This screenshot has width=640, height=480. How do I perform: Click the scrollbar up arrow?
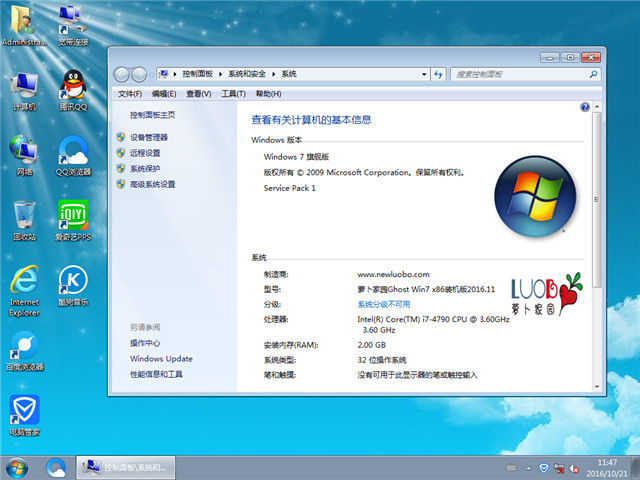[597, 107]
